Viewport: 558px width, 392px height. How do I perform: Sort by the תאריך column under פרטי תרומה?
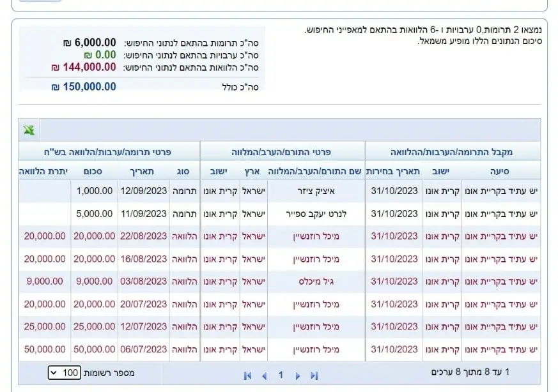point(143,171)
